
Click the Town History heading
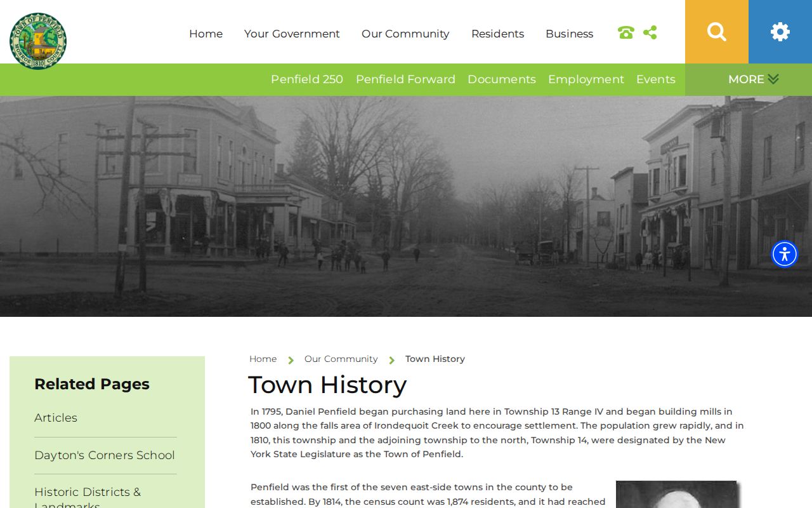point(327,385)
